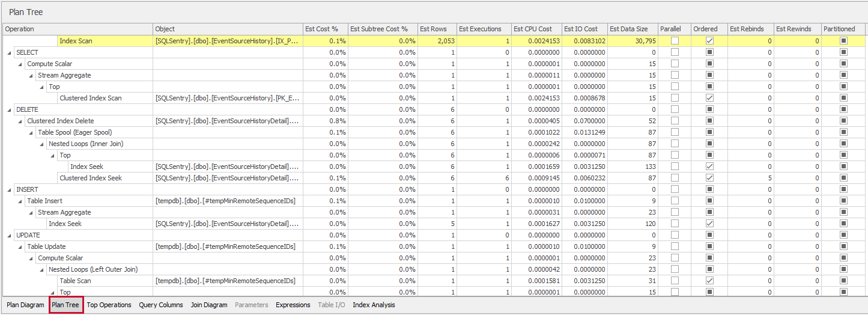
Task: Collapse the INSERT statement node
Action: pos(9,189)
